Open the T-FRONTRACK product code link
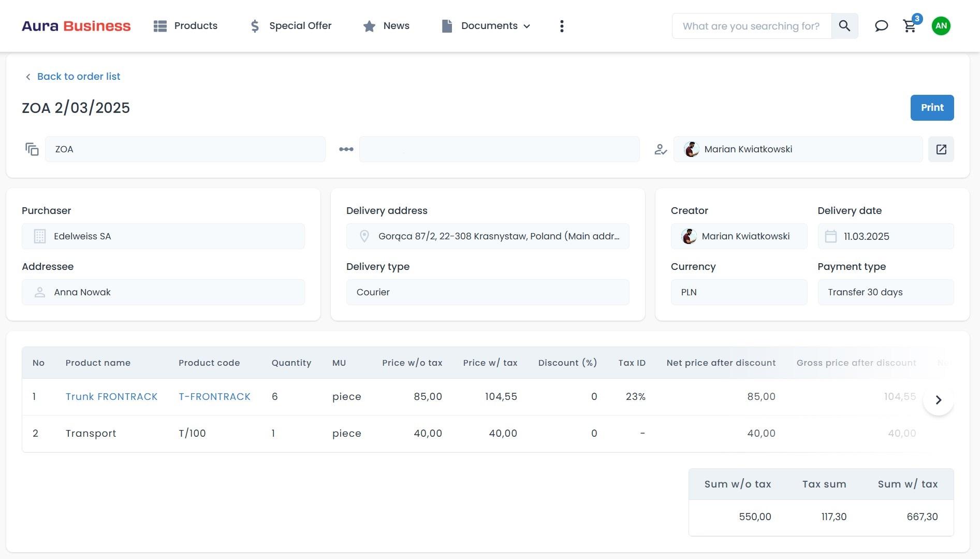Image resolution: width=980 pixels, height=559 pixels. tap(214, 397)
